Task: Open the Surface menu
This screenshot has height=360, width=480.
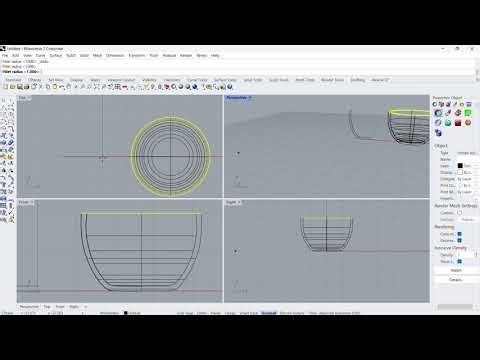Action: [x=56, y=55]
